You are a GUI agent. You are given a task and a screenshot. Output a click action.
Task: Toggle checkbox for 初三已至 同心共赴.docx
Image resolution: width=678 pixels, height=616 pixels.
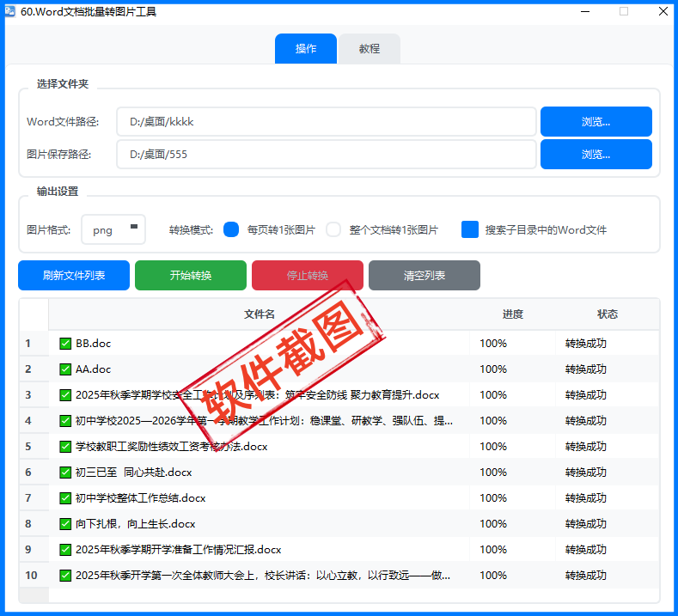(65, 473)
